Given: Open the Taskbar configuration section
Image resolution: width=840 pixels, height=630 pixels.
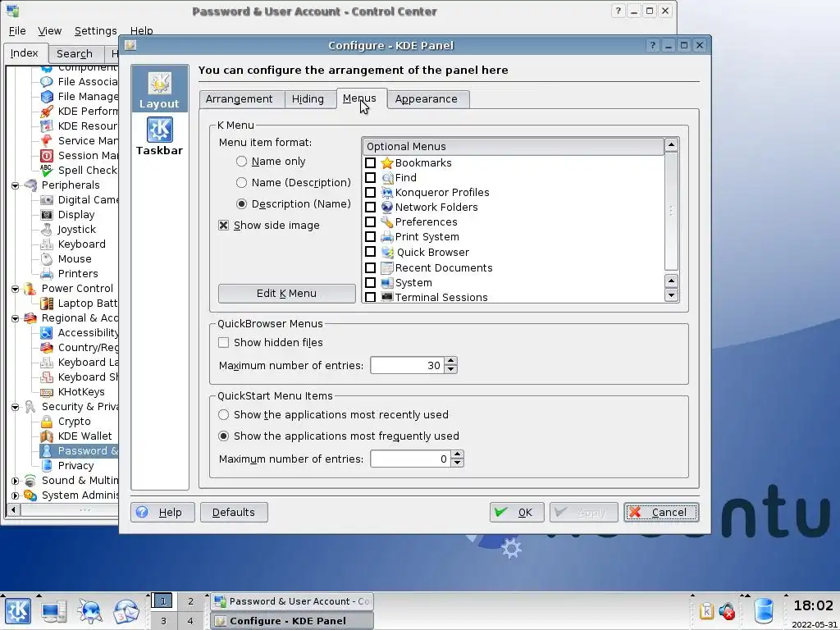Looking at the screenshot, I should [x=160, y=137].
